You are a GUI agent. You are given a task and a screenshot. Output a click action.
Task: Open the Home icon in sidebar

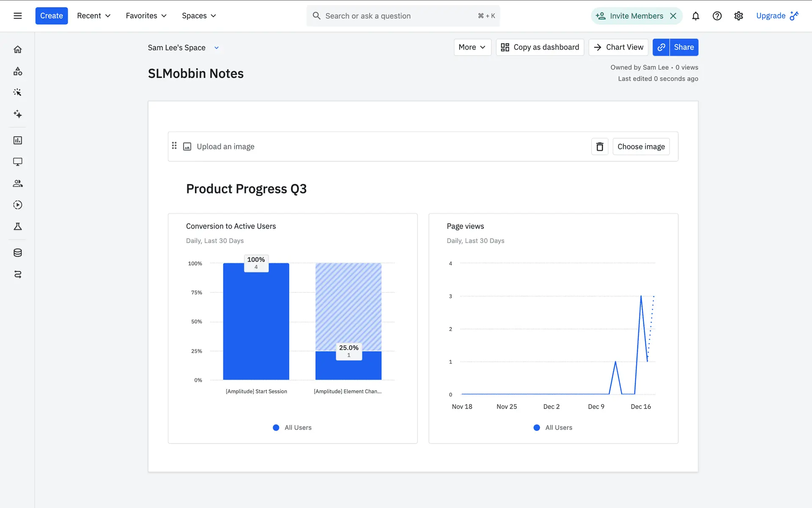pos(17,50)
